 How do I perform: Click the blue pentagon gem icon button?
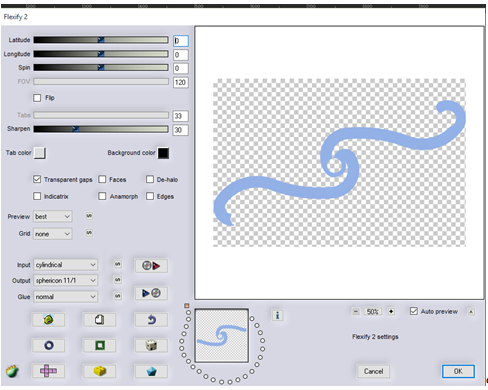tap(151, 371)
